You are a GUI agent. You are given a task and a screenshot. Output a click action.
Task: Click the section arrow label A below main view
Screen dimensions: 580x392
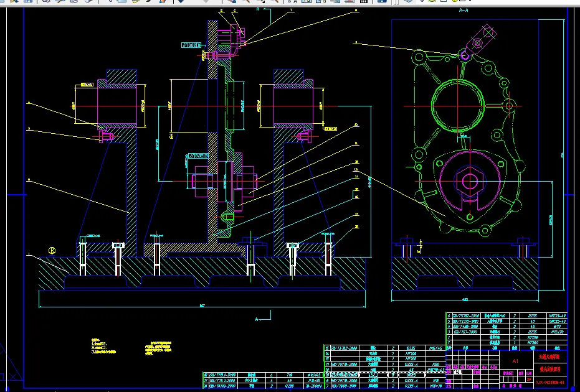256,319
